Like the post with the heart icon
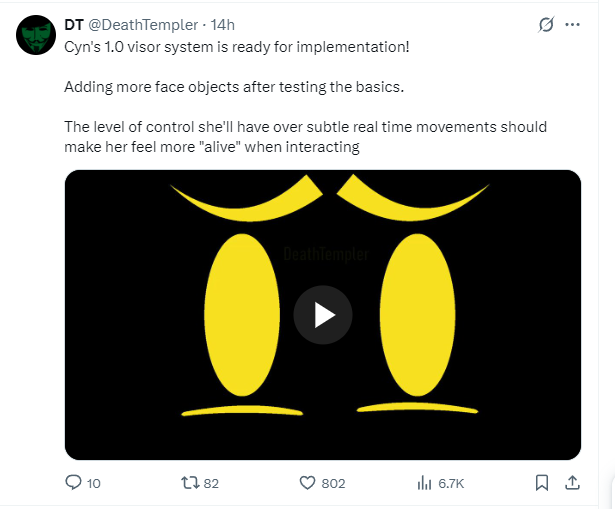615x509 pixels. coord(308,483)
